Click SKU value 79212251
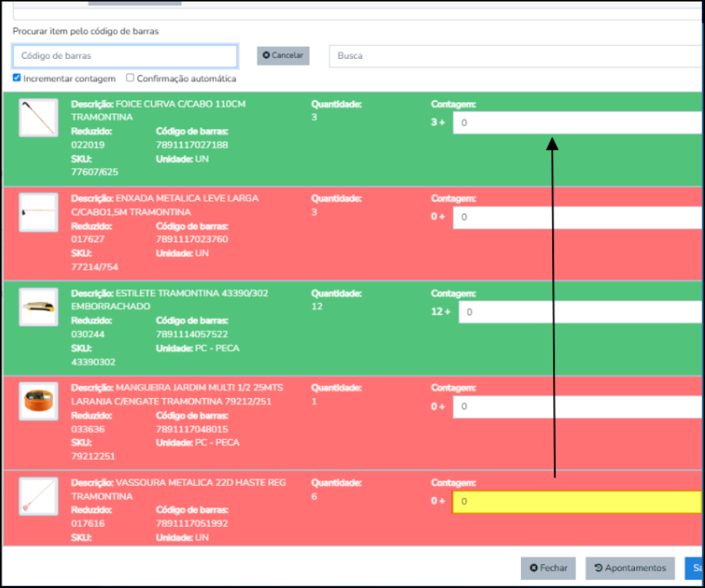 tap(93, 456)
